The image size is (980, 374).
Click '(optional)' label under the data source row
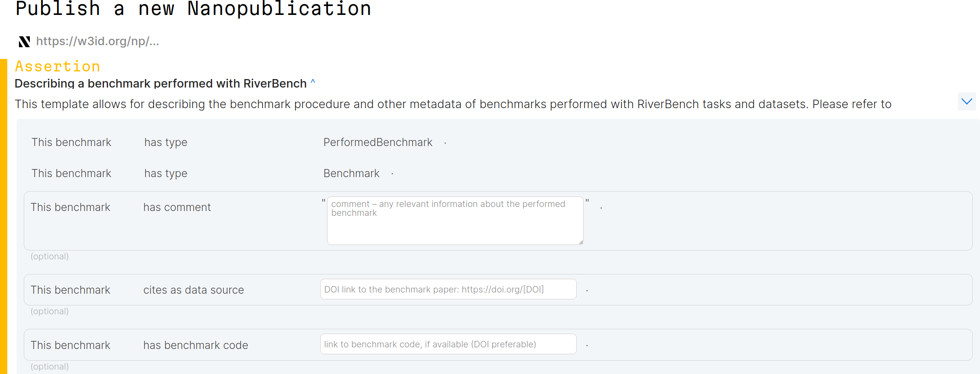click(x=50, y=311)
